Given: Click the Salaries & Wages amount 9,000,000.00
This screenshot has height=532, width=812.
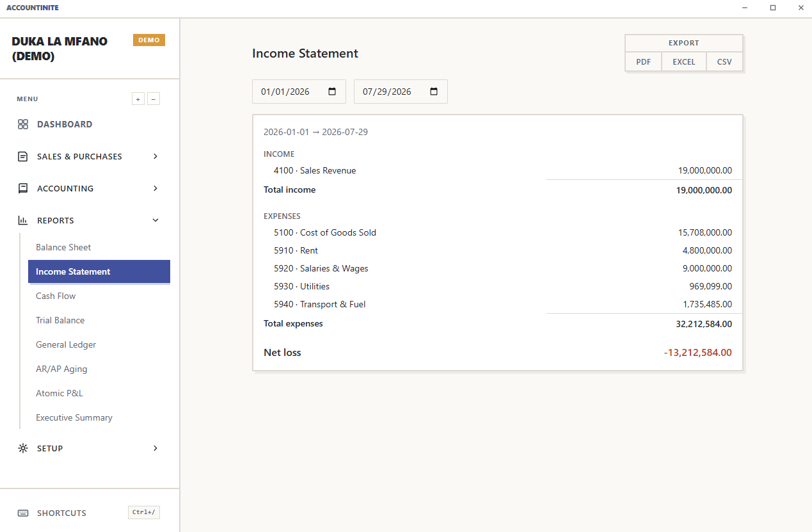Looking at the screenshot, I should coord(707,268).
